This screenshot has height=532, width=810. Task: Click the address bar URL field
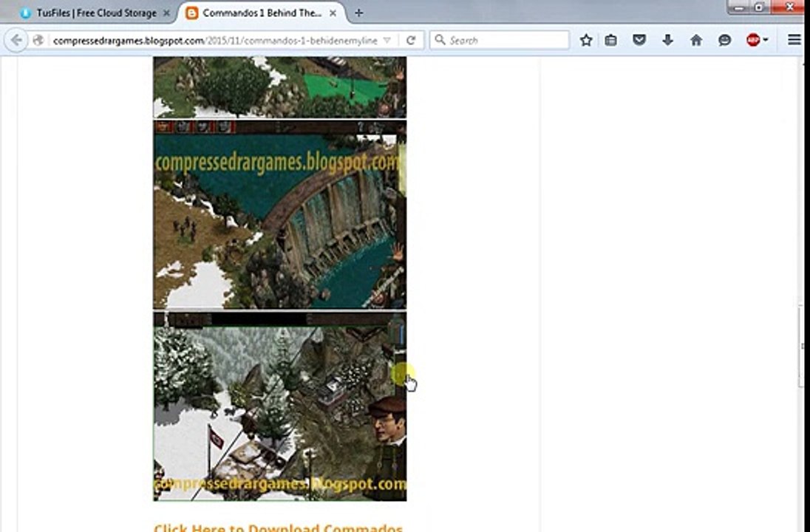tap(214, 41)
